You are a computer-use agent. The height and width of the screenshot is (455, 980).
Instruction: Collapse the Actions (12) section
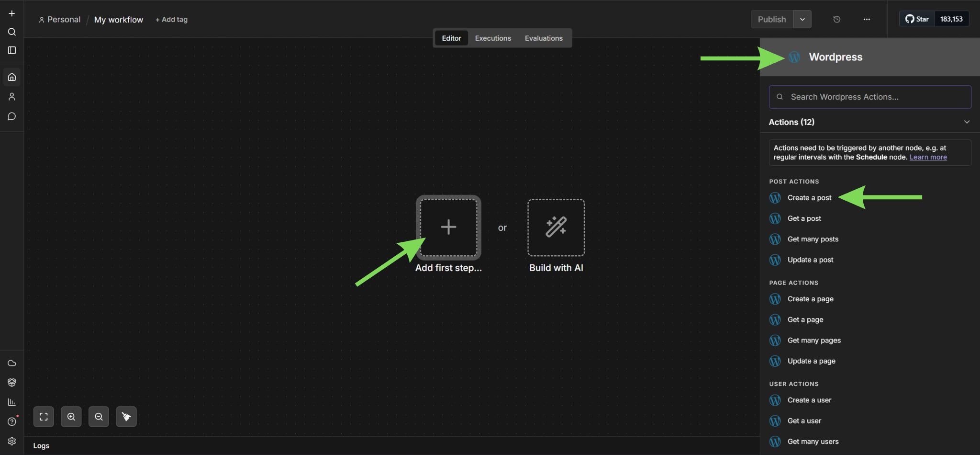[967, 122]
